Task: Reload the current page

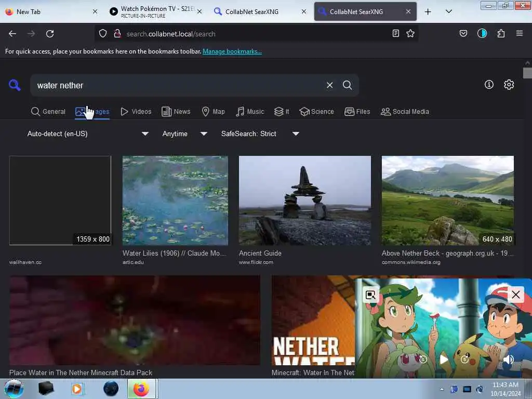Action: tap(50, 34)
